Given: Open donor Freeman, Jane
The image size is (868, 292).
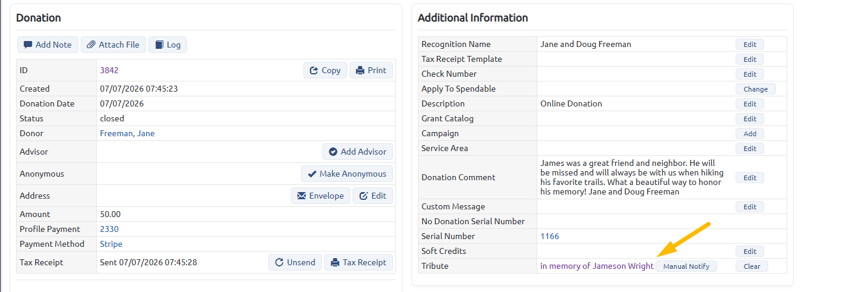Looking at the screenshot, I should pyautogui.click(x=127, y=133).
